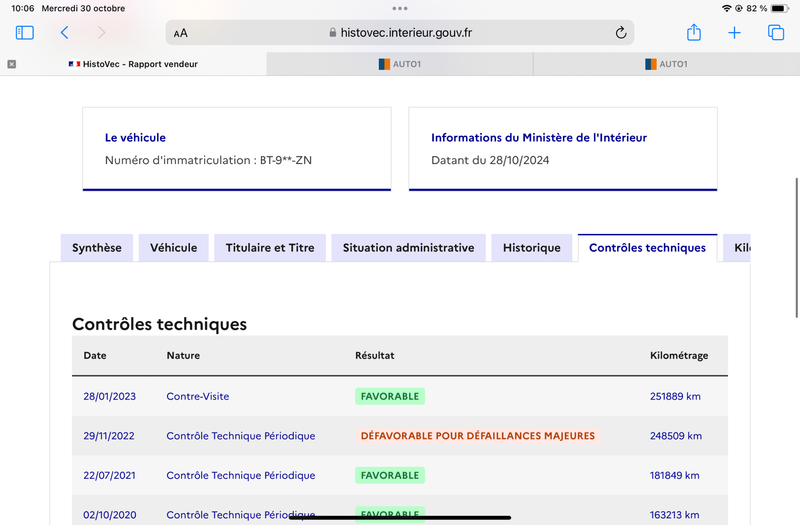Open the cut-off Kilométrage tab

[x=737, y=247]
